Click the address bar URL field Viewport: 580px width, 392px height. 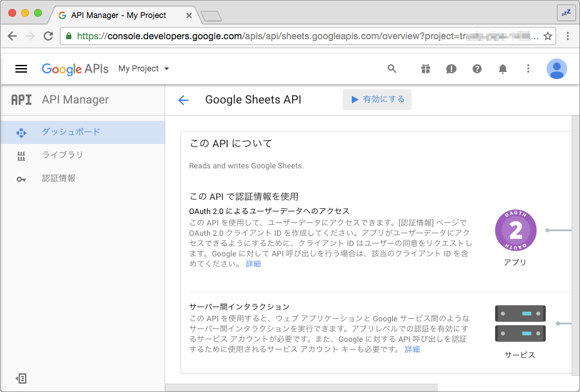tap(308, 36)
